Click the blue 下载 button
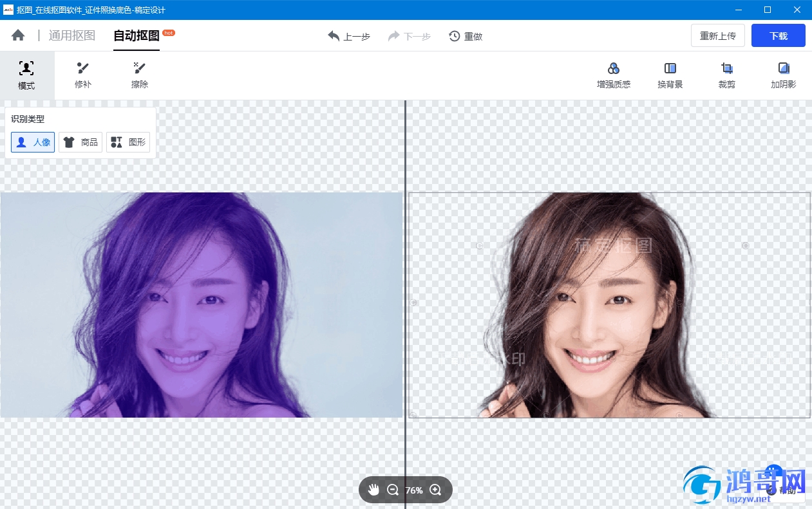812x509 pixels. [x=779, y=36]
